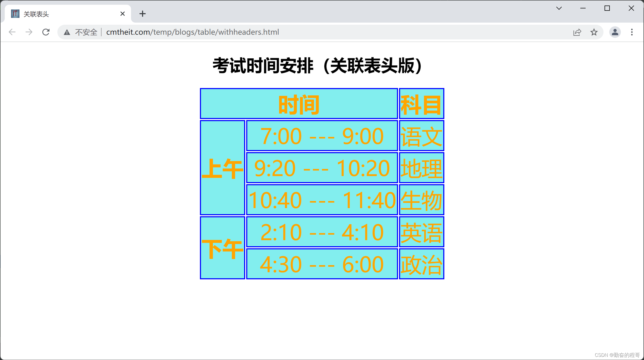Click the 下午 row header
Viewport: 644px width, 360px height.
click(x=223, y=248)
